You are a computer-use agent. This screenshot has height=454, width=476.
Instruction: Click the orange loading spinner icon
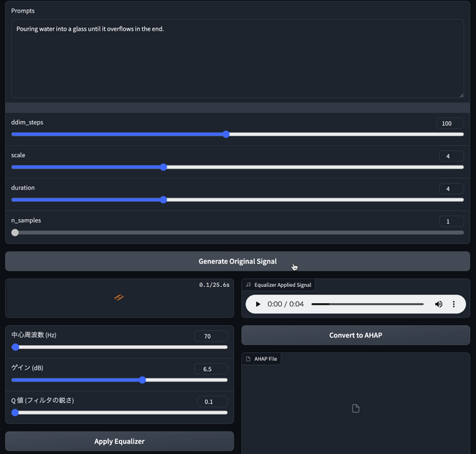(119, 297)
